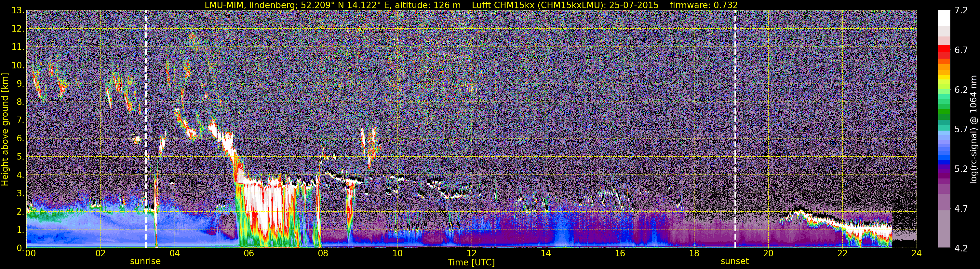The height and width of the screenshot is (269, 980).
Task: Click the "log(rc-signal) @ 1064 nm" colorbar label
Action: pyautogui.click(x=973, y=130)
